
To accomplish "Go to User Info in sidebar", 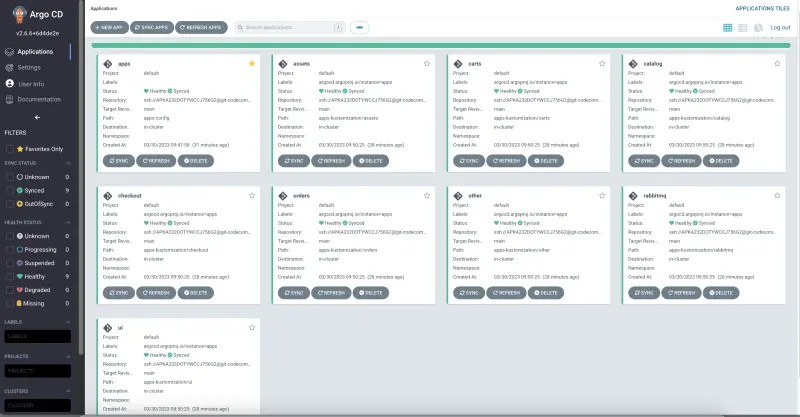I will (30, 83).
